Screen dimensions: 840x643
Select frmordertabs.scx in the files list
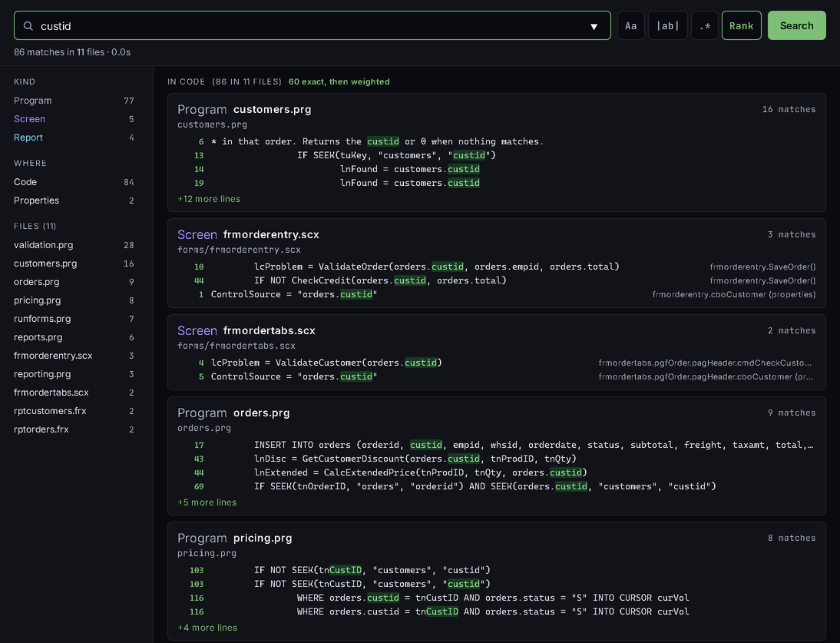tap(74, 393)
